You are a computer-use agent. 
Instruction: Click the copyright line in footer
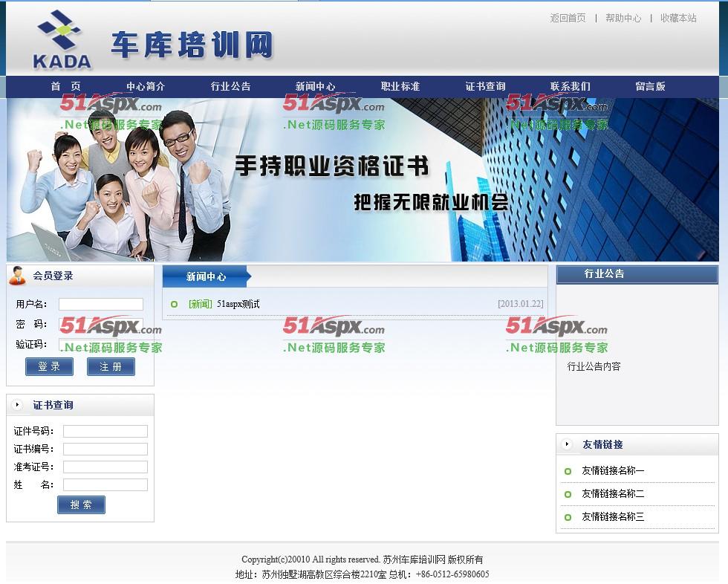pos(363,559)
